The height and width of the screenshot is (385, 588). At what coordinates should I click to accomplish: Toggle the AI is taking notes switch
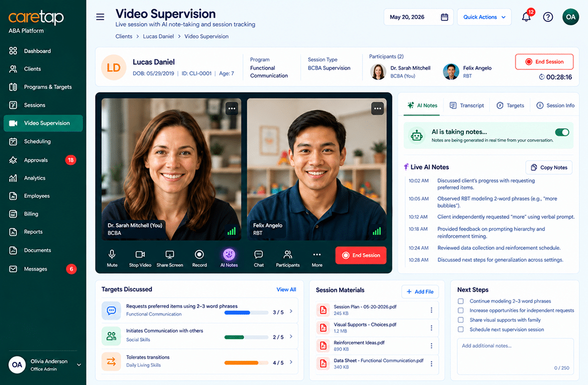[562, 132]
